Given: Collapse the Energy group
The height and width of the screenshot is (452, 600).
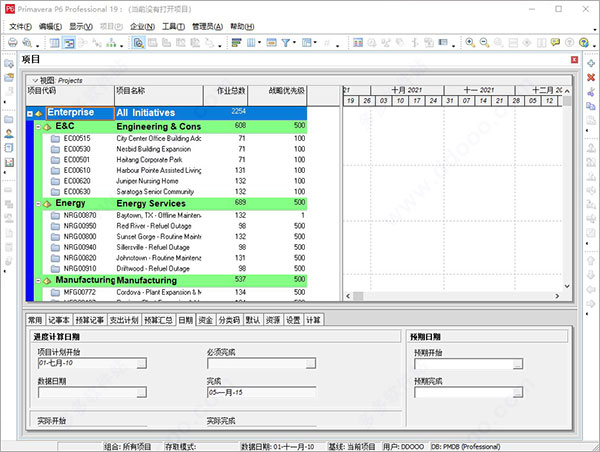Looking at the screenshot, I should (38, 204).
